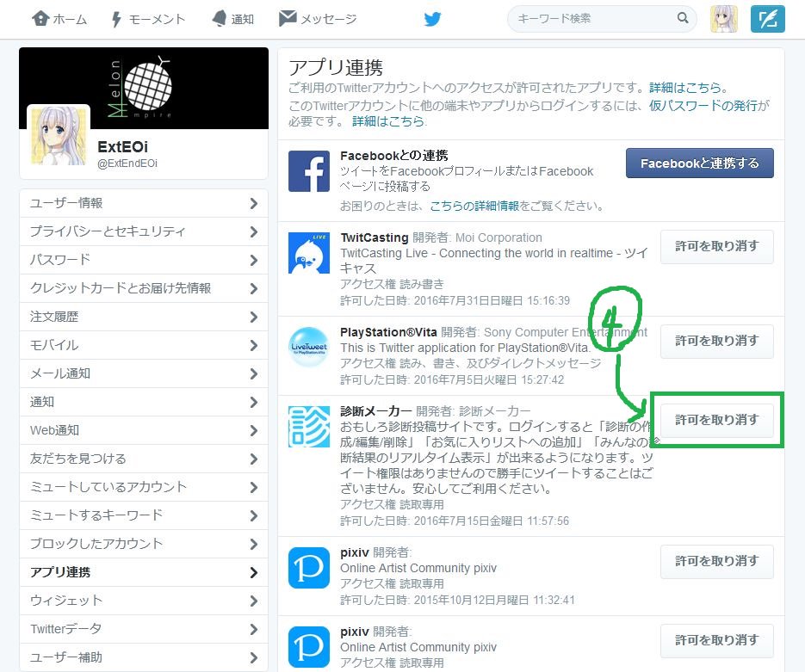The width and height of the screenshot is (805, 672).
Task: Click the search magnifier icon
Action: (682, 18)
